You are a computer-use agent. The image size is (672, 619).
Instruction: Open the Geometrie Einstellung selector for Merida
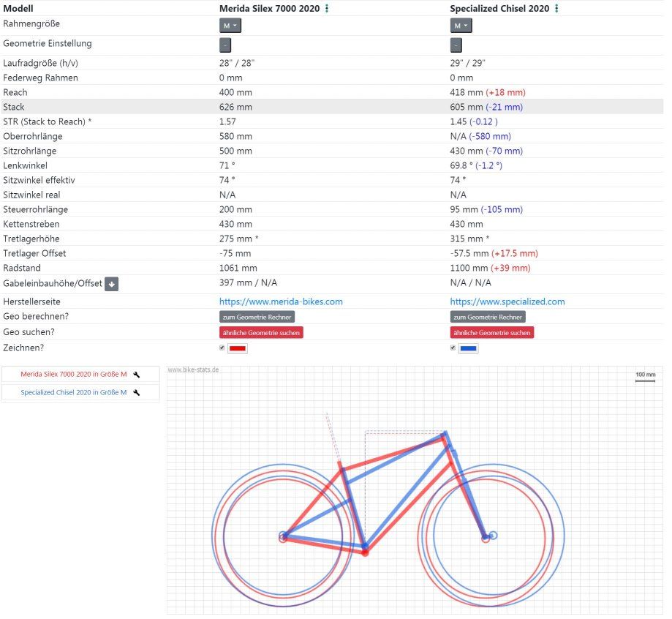(225, 45)
